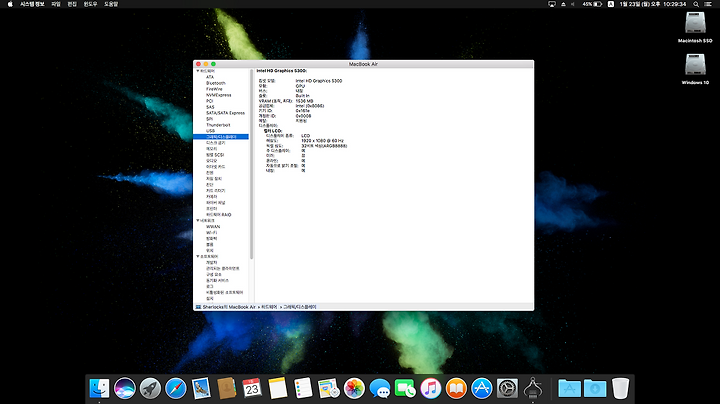The width and height of the screenshot is (720, 404).
Task: Open the 편집 menu
Action: 72,4
